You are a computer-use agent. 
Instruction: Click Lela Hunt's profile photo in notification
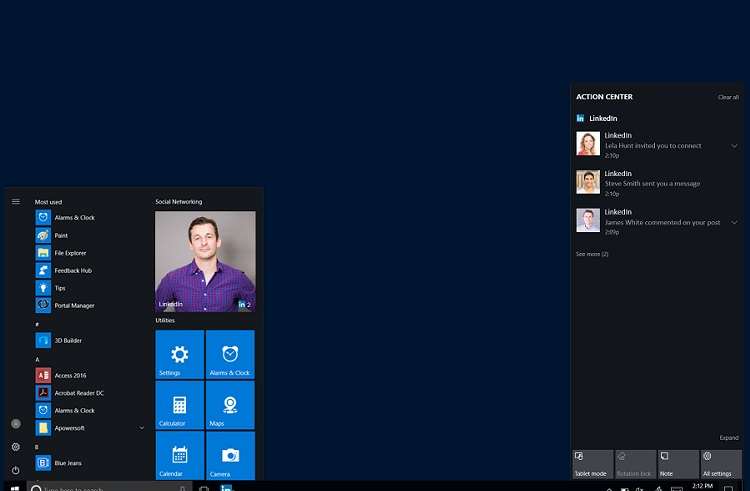click(588, 143)
